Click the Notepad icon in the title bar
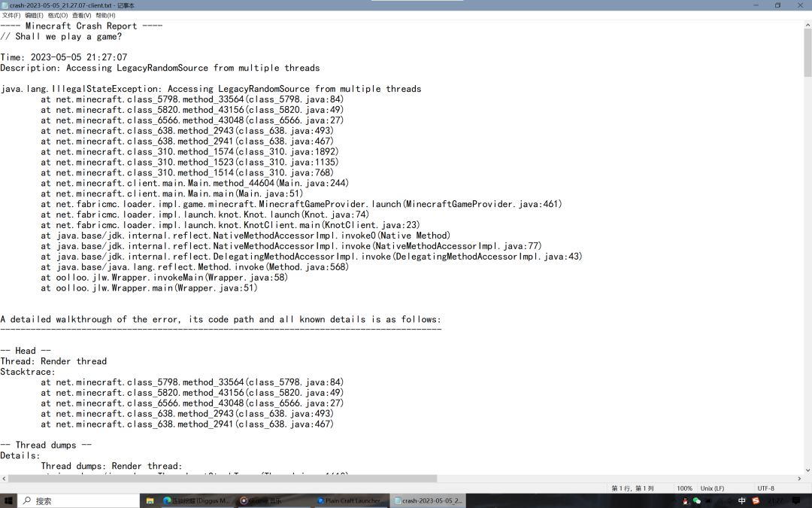Viewport: 812px width, 508px height. point(5,5)
